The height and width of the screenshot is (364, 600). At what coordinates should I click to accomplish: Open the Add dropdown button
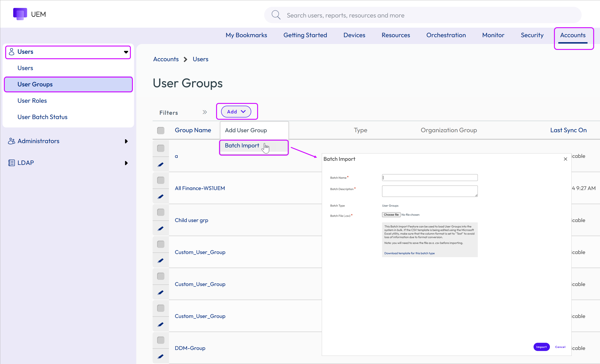pyautogui.click(x=236, y=112)
